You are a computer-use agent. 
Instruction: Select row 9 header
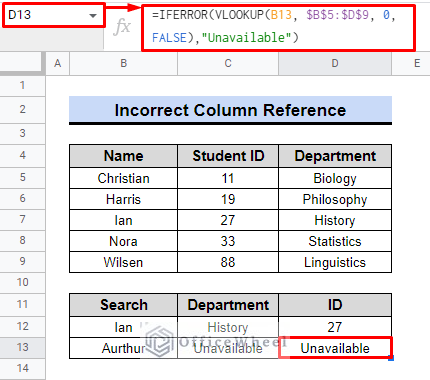point(22,262)
